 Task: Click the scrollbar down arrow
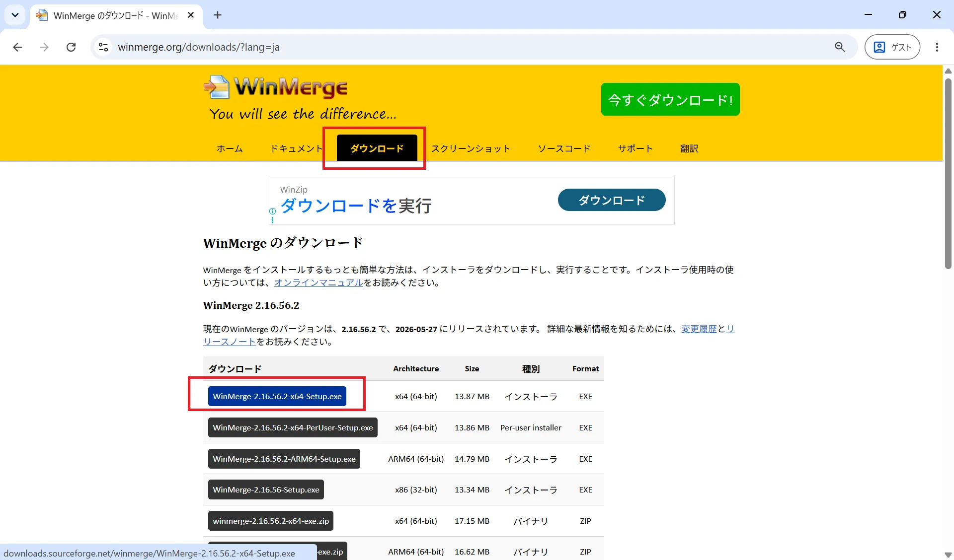(948, 555)
